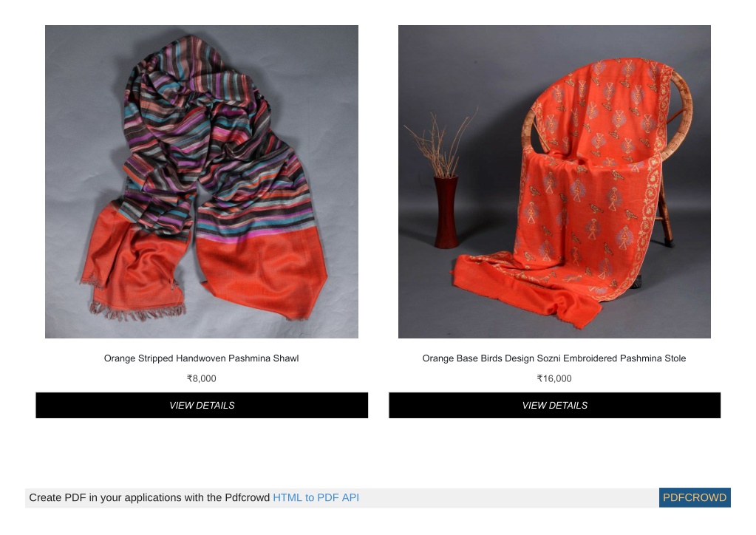Open the striped Pashmina shawl product photo
The image size is (756, 535).
(x=202, y=182)
